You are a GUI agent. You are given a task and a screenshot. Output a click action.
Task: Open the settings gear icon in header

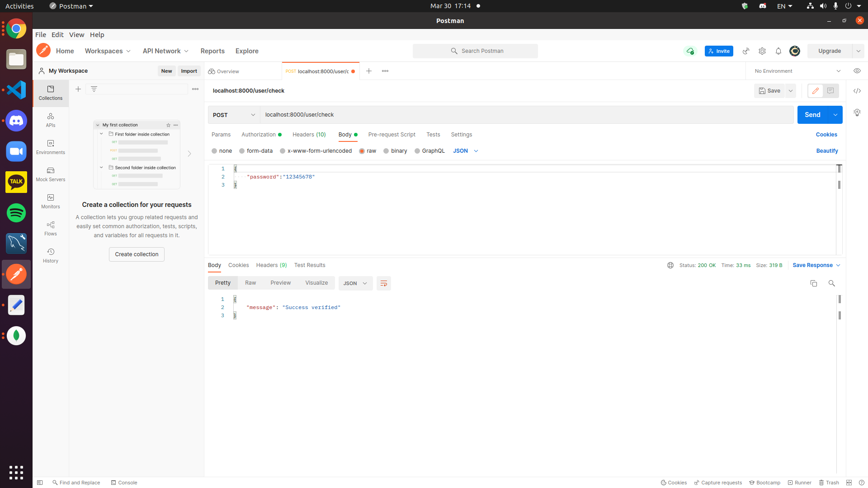coord(762,51)
